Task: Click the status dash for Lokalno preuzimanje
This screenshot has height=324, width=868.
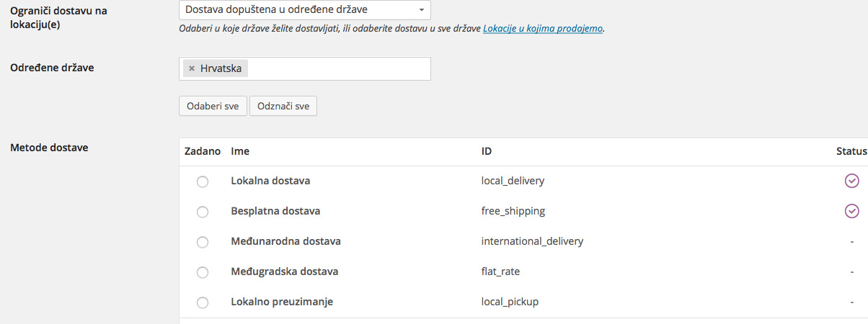Action: tap(851, 302)
